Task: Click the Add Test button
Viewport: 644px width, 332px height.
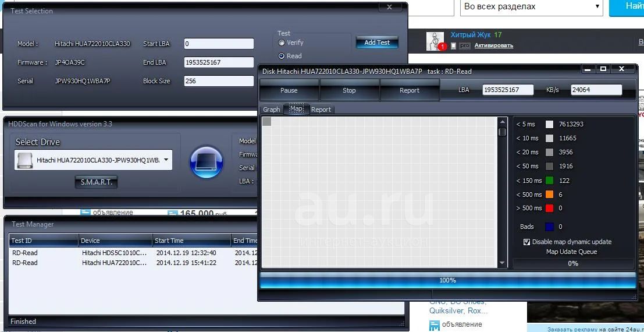Action: (377, 43)
